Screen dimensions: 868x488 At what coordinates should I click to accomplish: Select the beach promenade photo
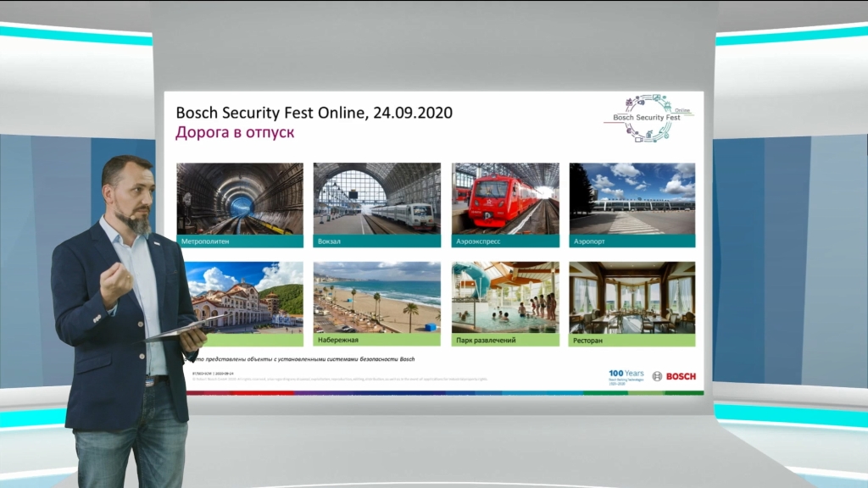coord(376,297)
